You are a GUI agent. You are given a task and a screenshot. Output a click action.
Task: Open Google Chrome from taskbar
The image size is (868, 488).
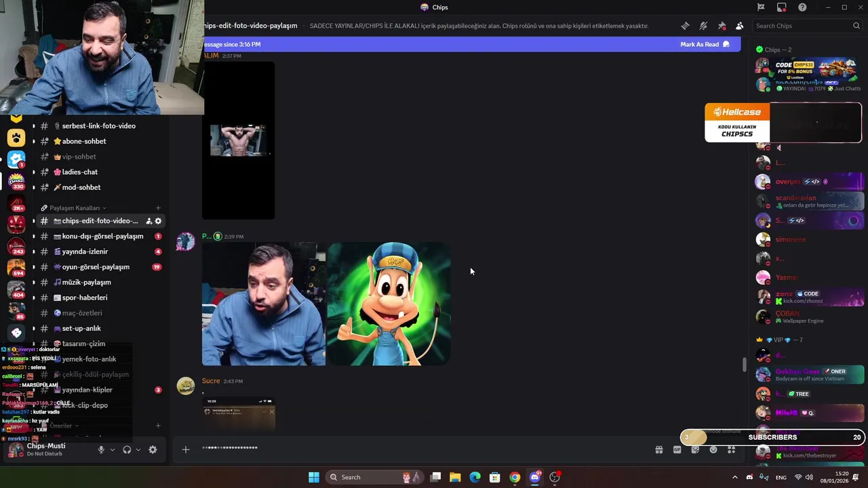tap(515, 477)
